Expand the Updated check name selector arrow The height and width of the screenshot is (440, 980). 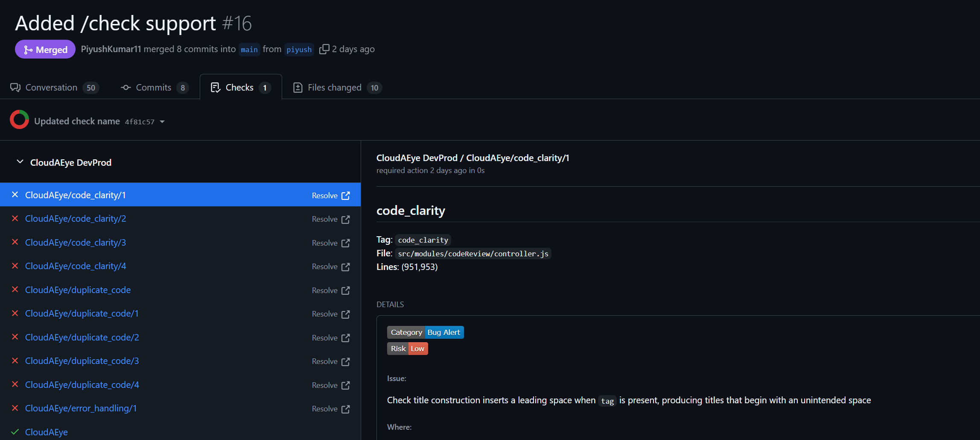pyautogui.click(x=163, y=121)
